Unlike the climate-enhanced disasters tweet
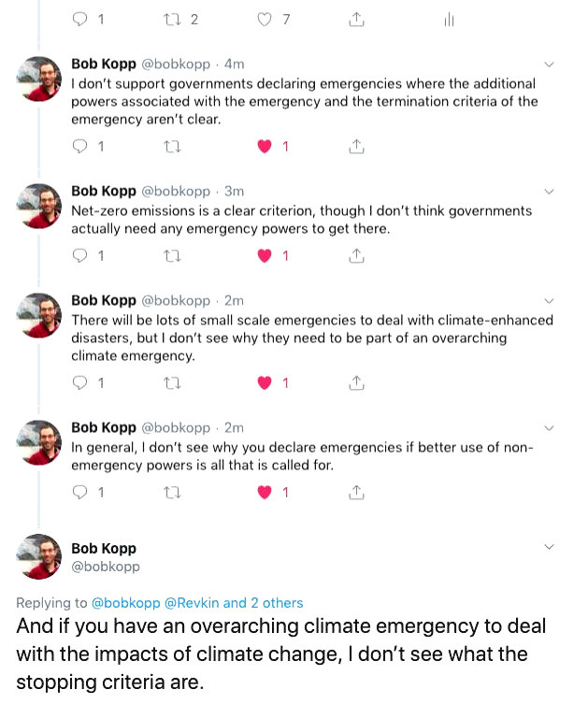The image size is (588, 704). coord(265,382)
